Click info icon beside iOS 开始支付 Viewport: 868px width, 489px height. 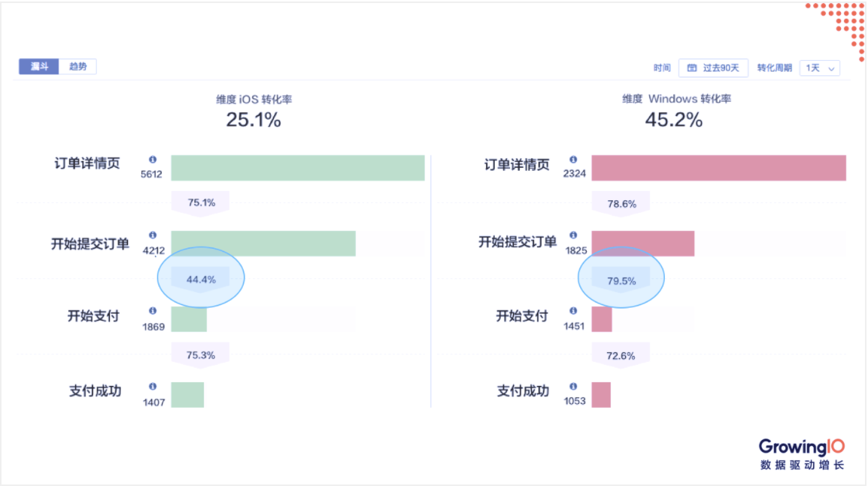(153, 311)
